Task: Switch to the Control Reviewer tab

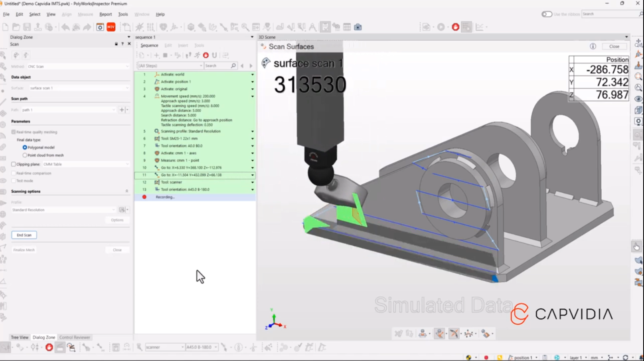Action: coord(75,337)
